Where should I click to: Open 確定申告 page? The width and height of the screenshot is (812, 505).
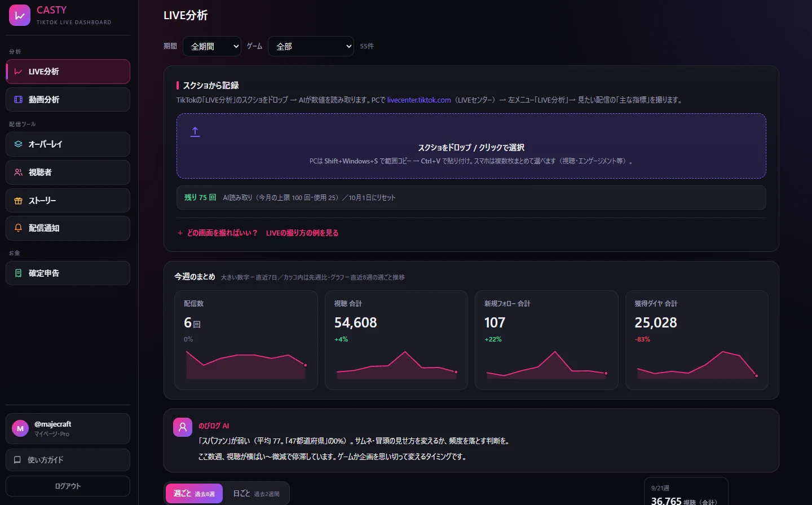68,273
